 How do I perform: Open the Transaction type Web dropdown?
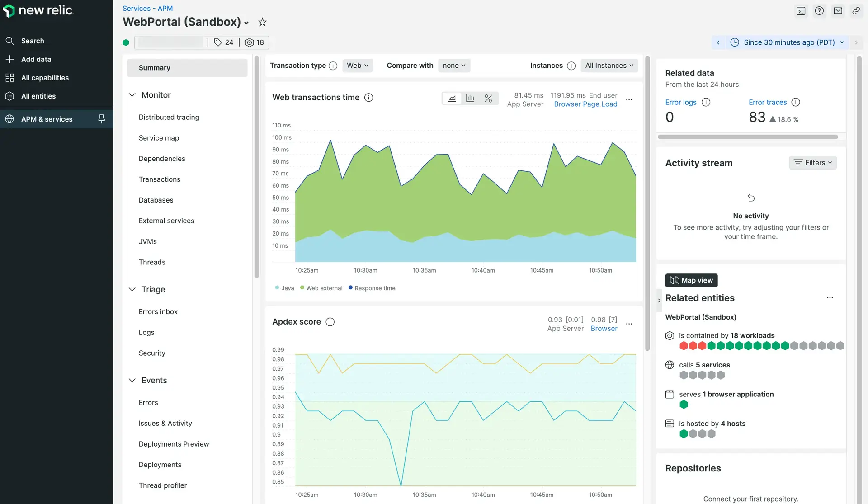pos(357,66)
